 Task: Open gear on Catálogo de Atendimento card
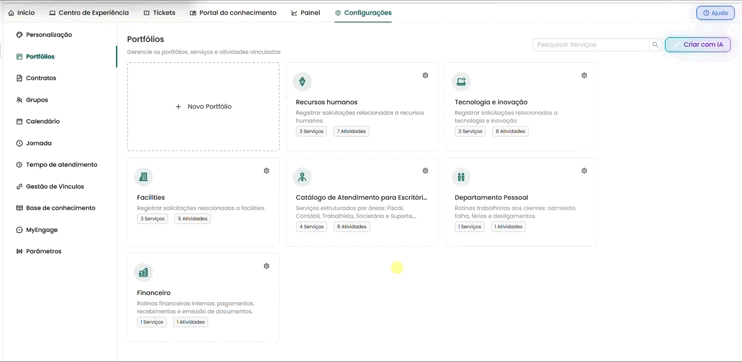[x=425, y=171]
